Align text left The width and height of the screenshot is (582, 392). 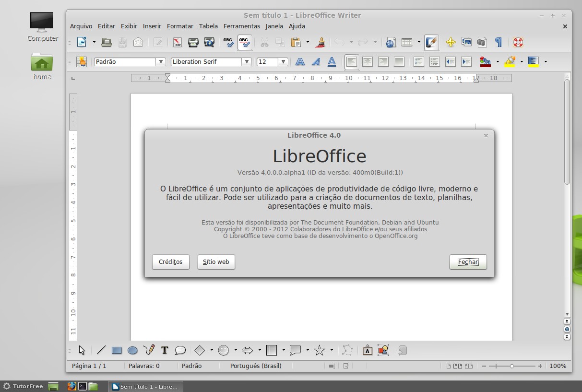click(352, 61)
